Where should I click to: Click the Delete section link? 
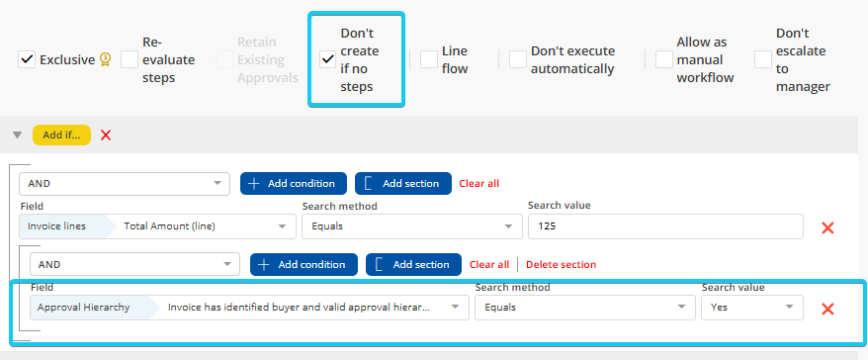561,264
